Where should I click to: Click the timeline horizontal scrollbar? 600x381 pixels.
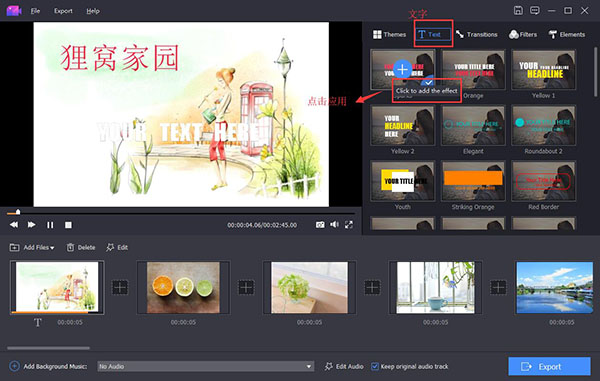48,348
